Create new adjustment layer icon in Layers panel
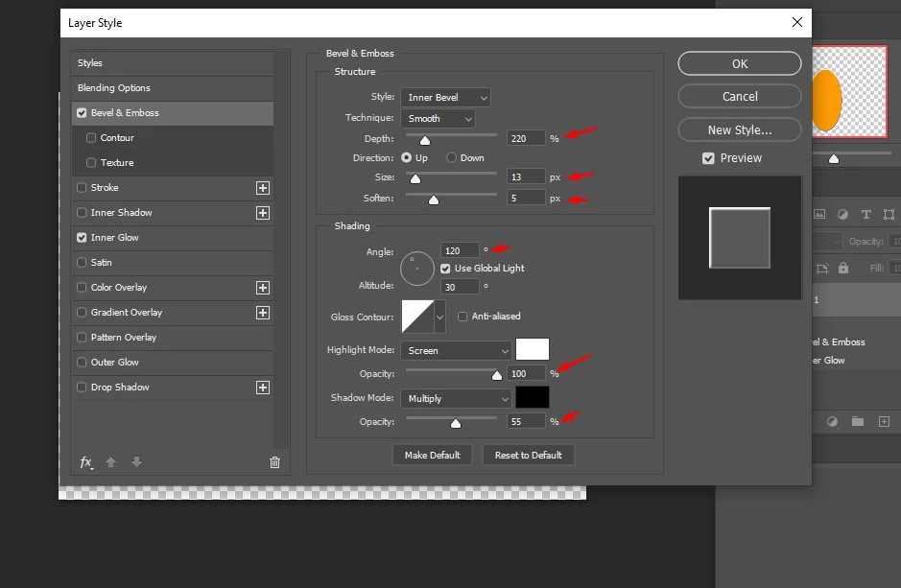901x588 pixels. tap(832, 421)
